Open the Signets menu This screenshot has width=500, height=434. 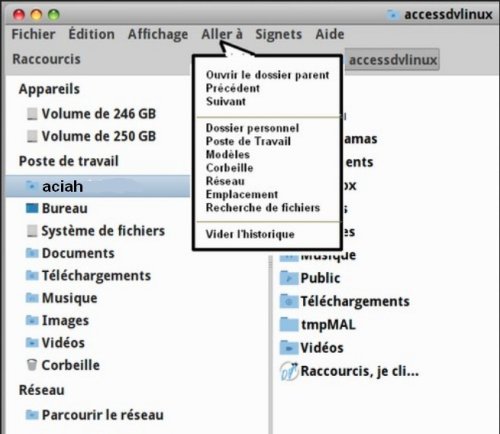pyautogui.click(x=278, y=34)
